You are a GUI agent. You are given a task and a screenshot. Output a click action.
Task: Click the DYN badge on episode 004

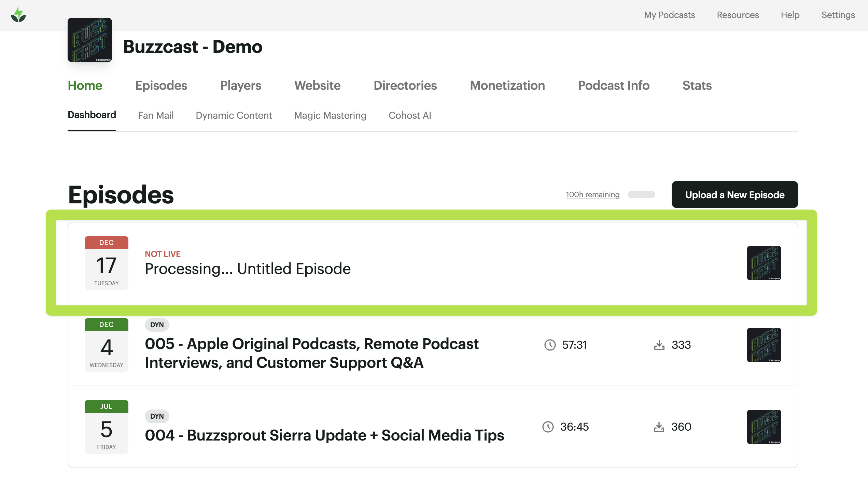157,416
